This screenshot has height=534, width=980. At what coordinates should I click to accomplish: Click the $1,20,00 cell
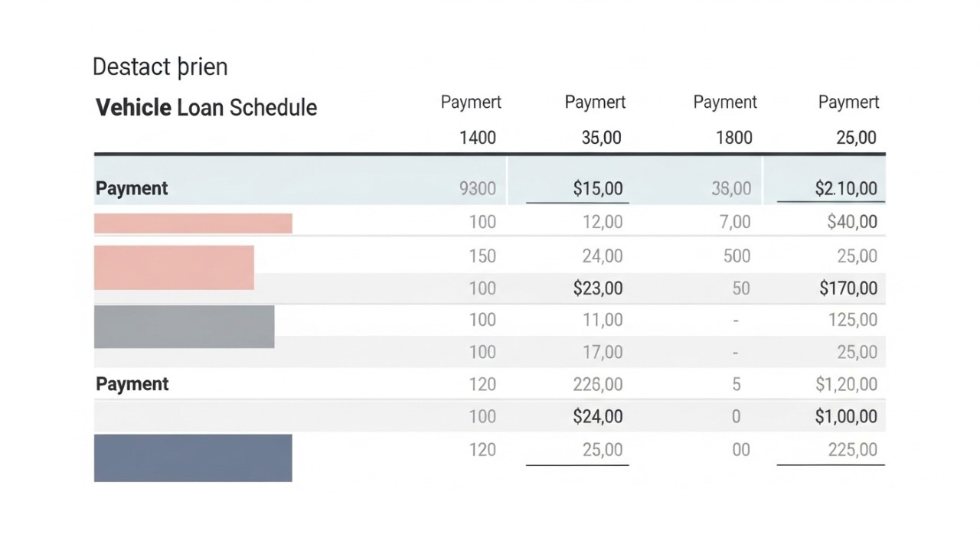(x=847, y=384)
